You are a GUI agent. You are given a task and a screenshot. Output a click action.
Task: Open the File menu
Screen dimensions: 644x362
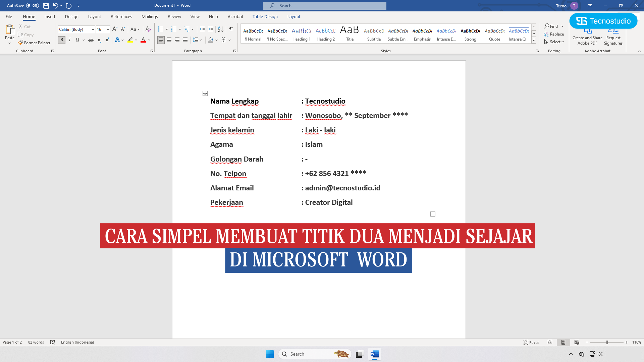(9, 16)
